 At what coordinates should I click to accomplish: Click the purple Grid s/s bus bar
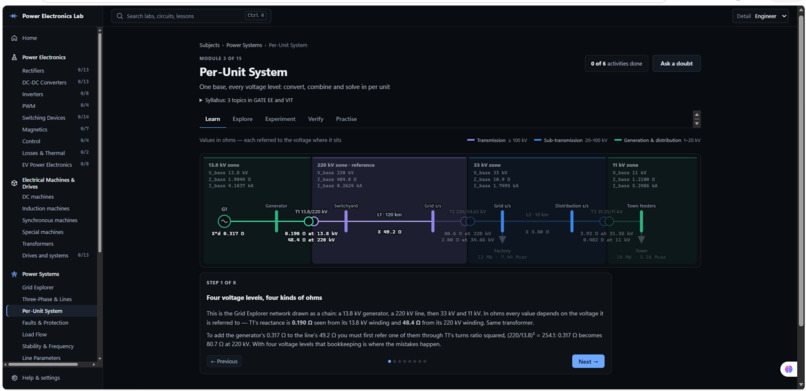[433, 221]
